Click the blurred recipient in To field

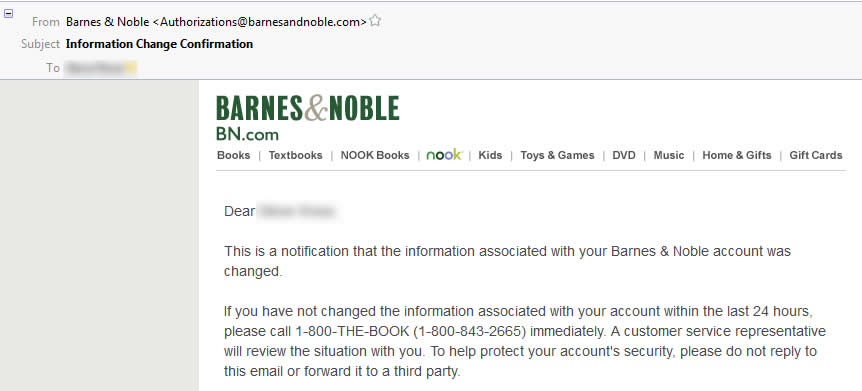(100, 68)
